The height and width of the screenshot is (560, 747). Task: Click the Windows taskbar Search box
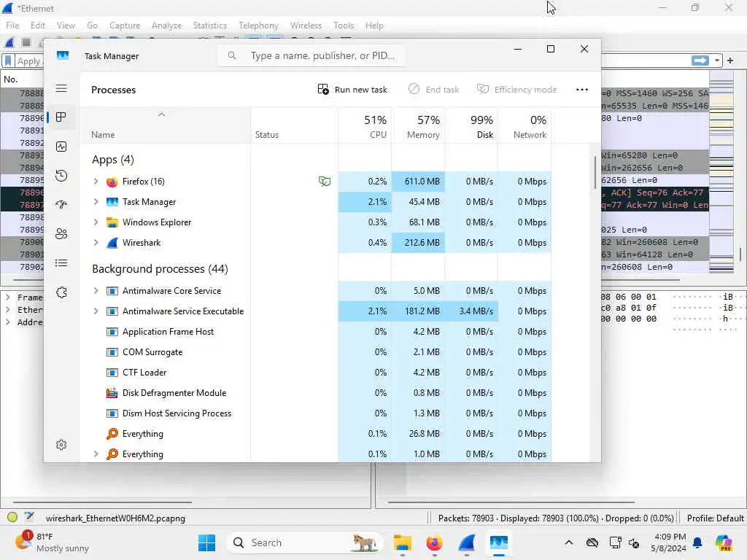click(x=305, y=542)
